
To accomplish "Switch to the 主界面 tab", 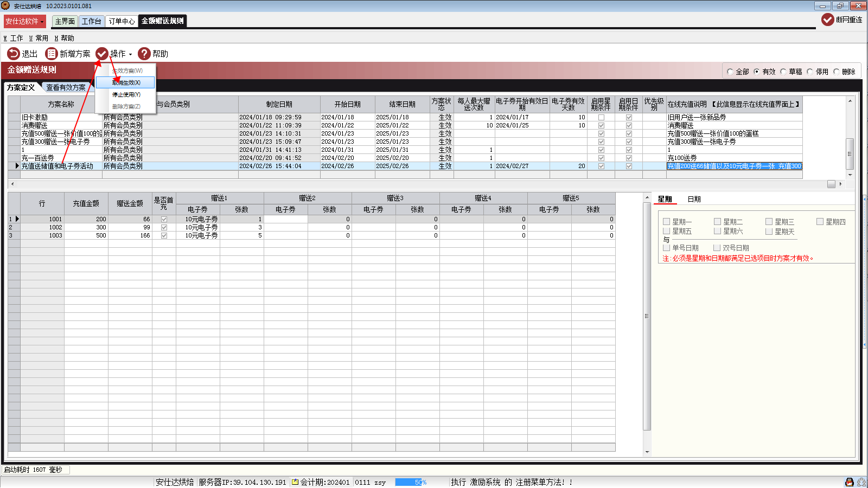I will (x=65, y=21).
